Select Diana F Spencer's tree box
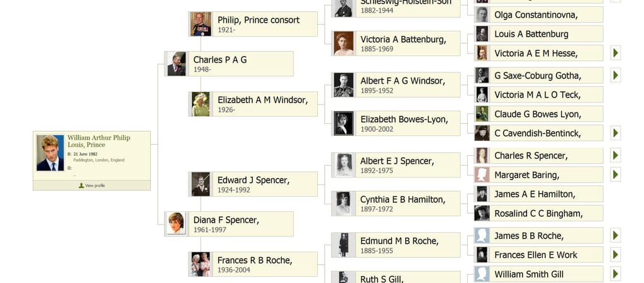Viewport: 644px width, 283px height. (241, 224)
